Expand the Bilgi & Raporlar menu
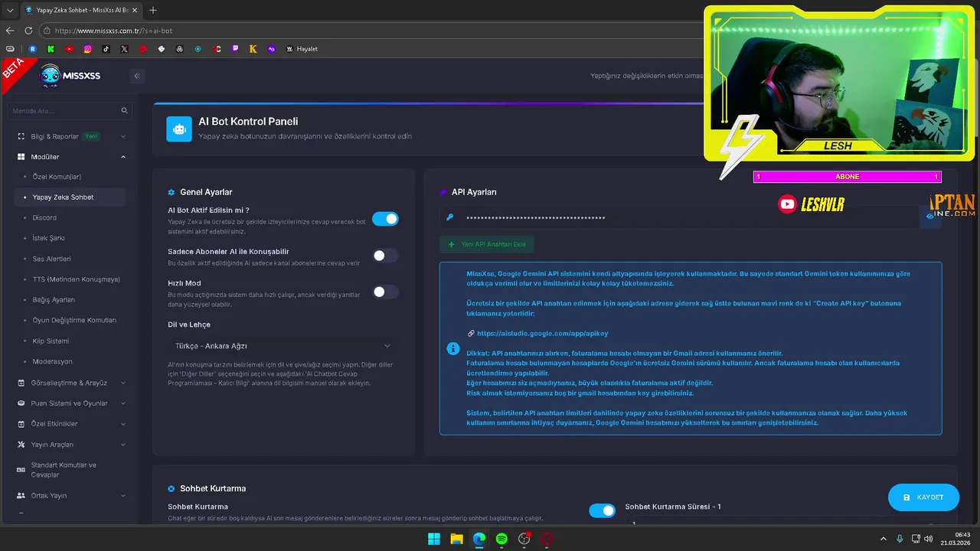Viewport: 980px width, 551px height. click(x=70, y=136)
